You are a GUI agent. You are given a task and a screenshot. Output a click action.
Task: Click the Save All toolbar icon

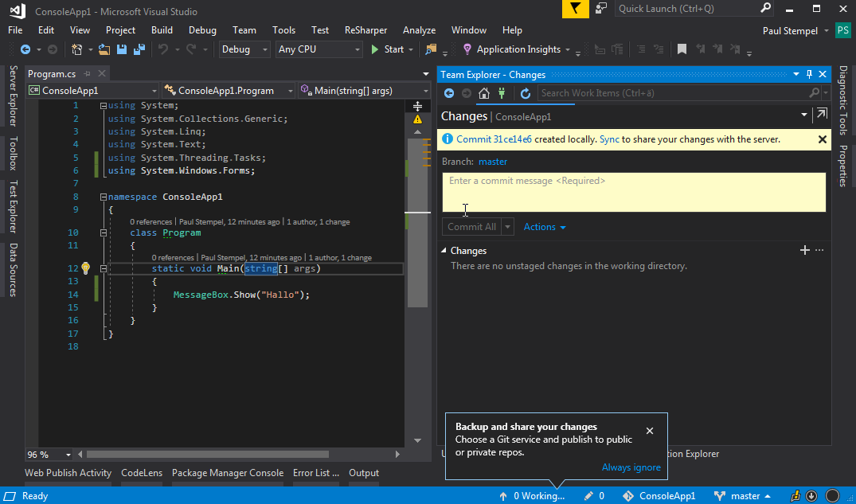139,49
